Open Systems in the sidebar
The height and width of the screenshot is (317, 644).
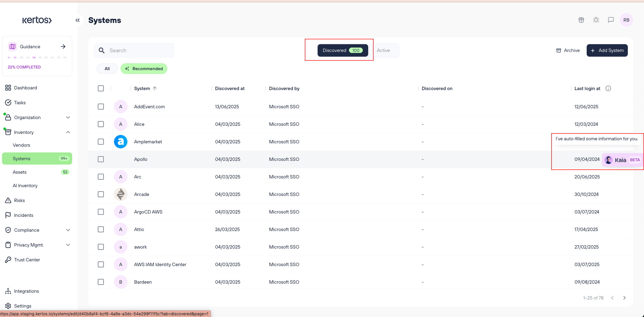(x=37, y=158)
